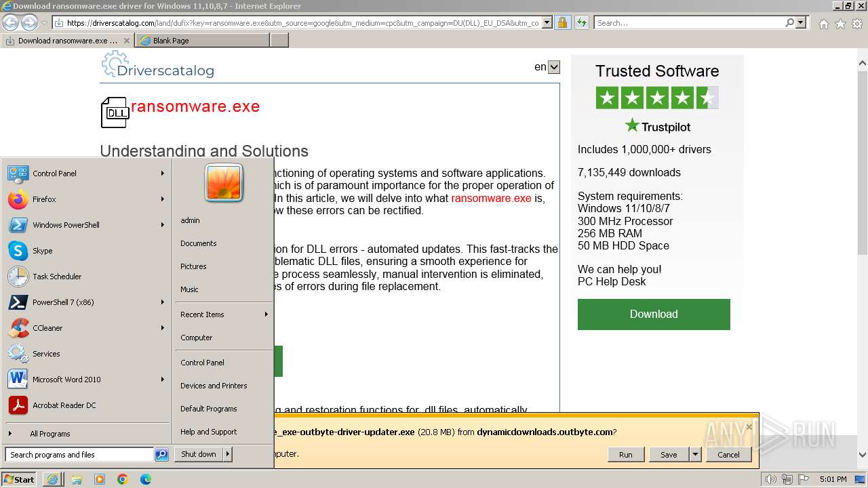Image resolution: width=868 pixels, height=488 pixels.
Task: Launch PowerShell 7 (x86)
Action: (x=18, y=302)
